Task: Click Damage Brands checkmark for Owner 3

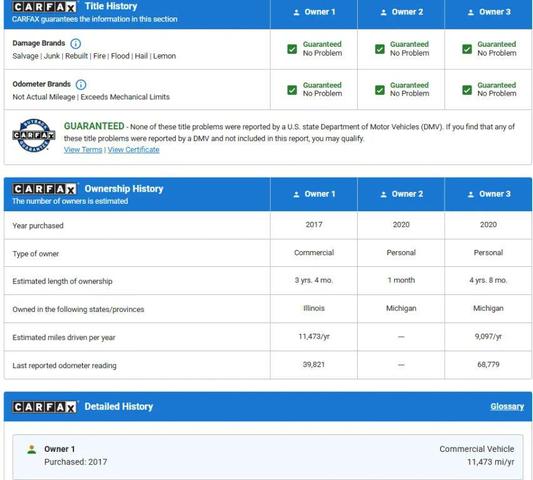Action: coord(467,49)
